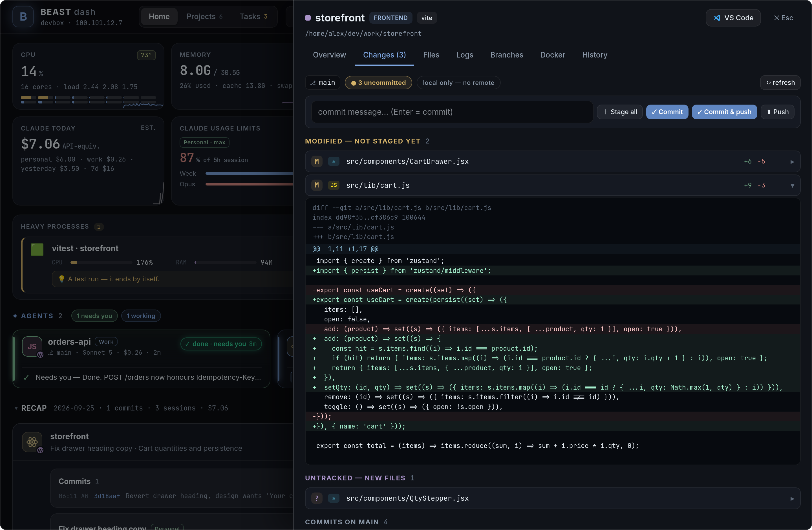Click the storefront React icon in recap
The image size is (812, 530).
pyautogui.click(x=32, y=442)
